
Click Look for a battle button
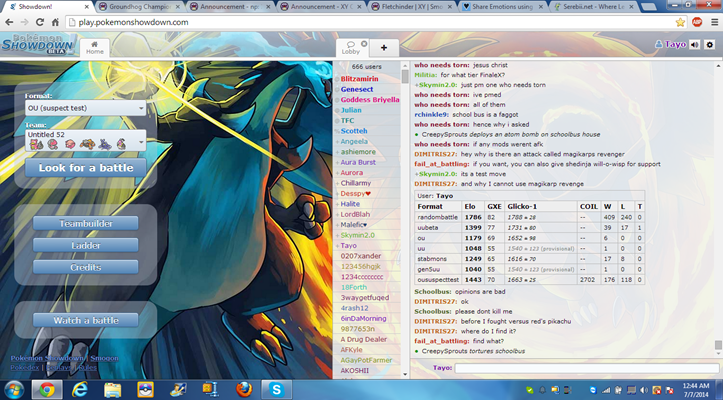click(86, 167)
